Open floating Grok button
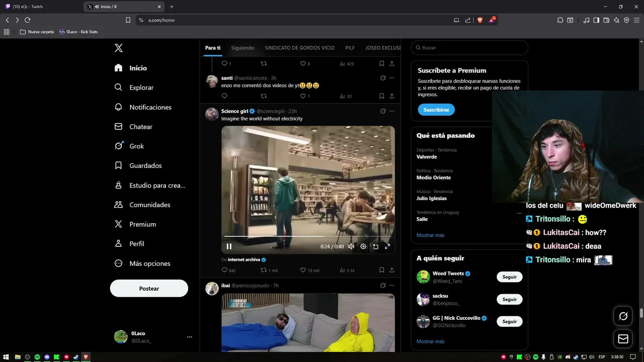 (x=623, y=316)
